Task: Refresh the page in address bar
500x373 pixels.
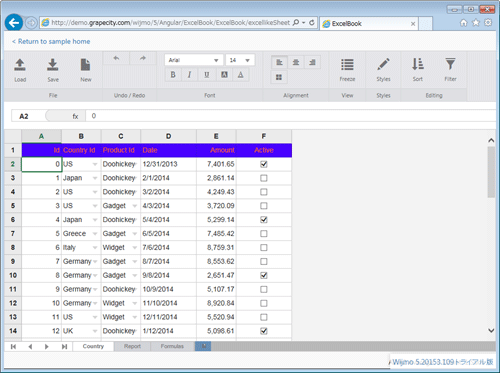Action: coord(312,22)
